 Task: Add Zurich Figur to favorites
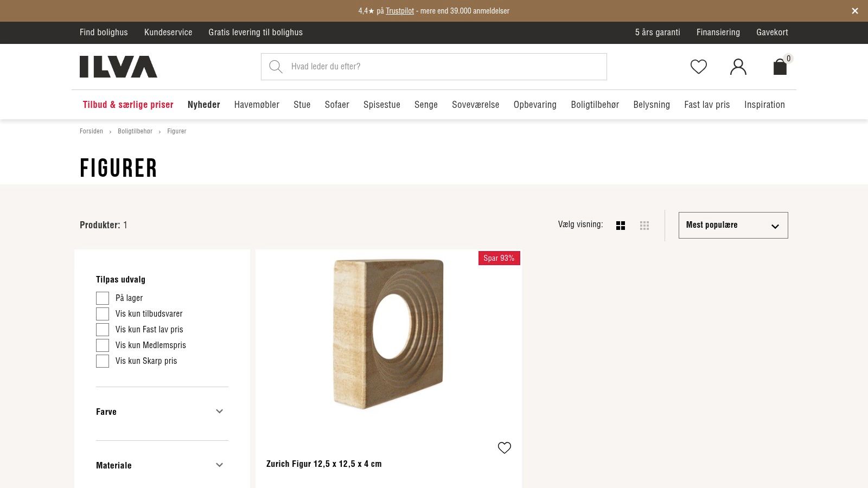[x=504, y=448]
